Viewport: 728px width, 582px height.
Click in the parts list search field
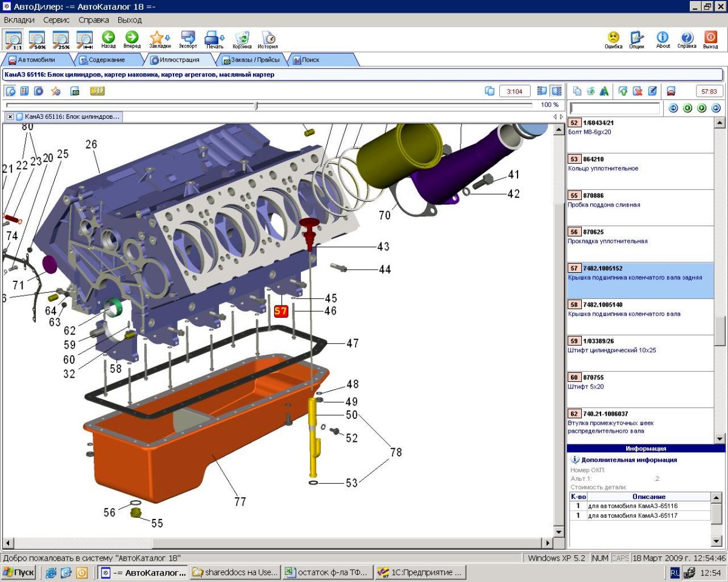[615, 109]
